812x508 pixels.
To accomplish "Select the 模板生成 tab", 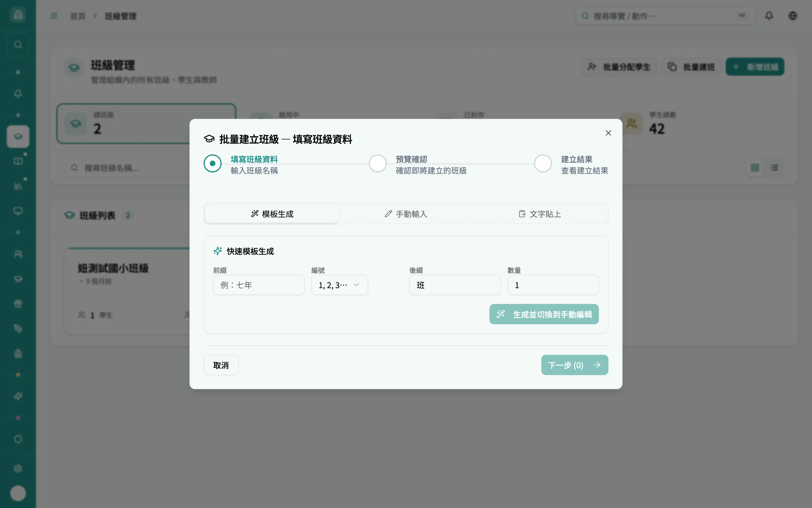I will point(272,214).
